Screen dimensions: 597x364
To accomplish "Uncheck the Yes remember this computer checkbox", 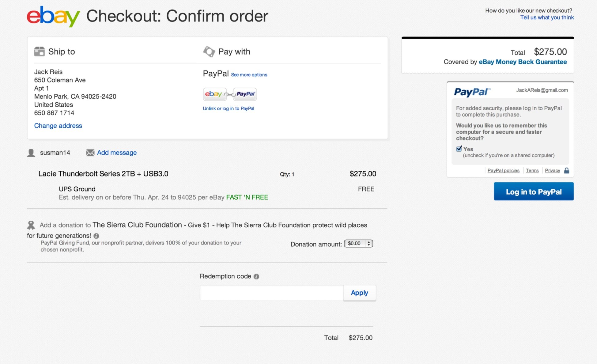I will click(x=459, y=149).
